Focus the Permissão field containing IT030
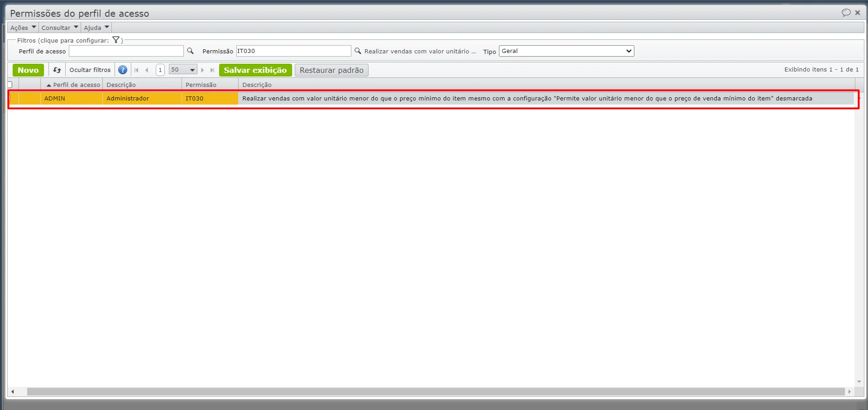Viewport: 868px width, 410px height. [294, 51]
